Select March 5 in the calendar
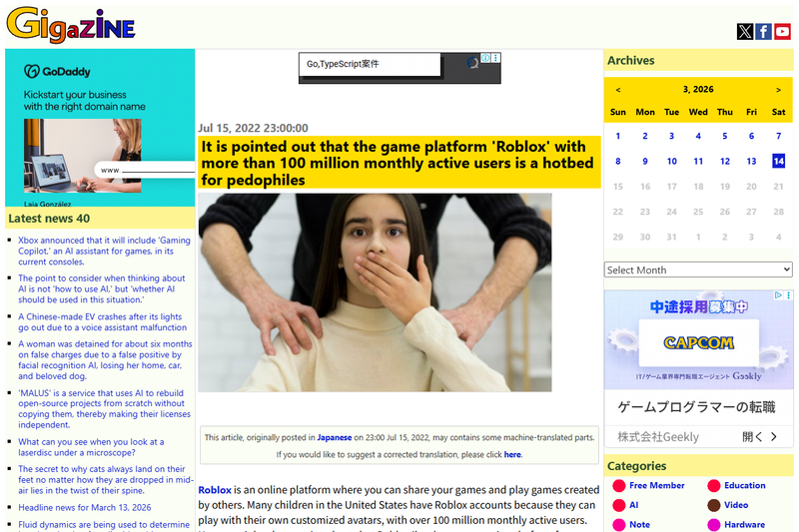Screen dimensions: 799x532 tap(725, 136)
